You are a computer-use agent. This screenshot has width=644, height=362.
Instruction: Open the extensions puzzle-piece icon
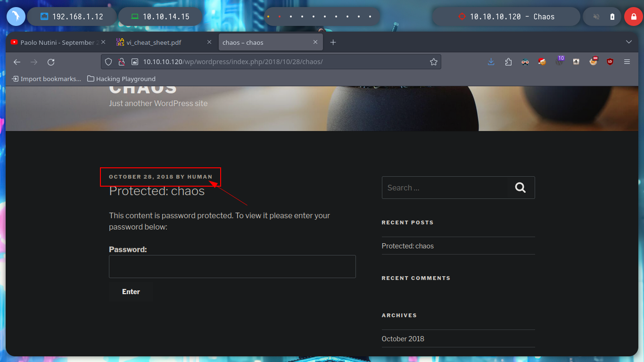pos(508,62)
